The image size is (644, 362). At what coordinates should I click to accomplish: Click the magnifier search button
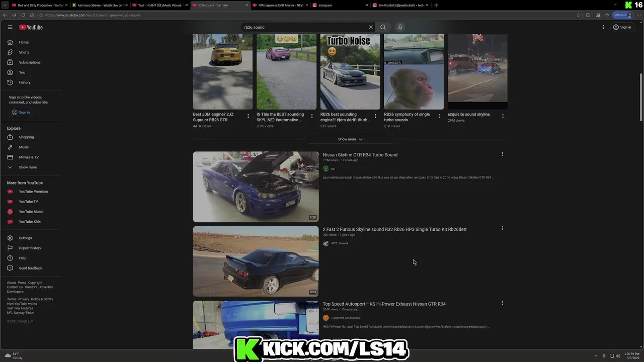[383, 27]
